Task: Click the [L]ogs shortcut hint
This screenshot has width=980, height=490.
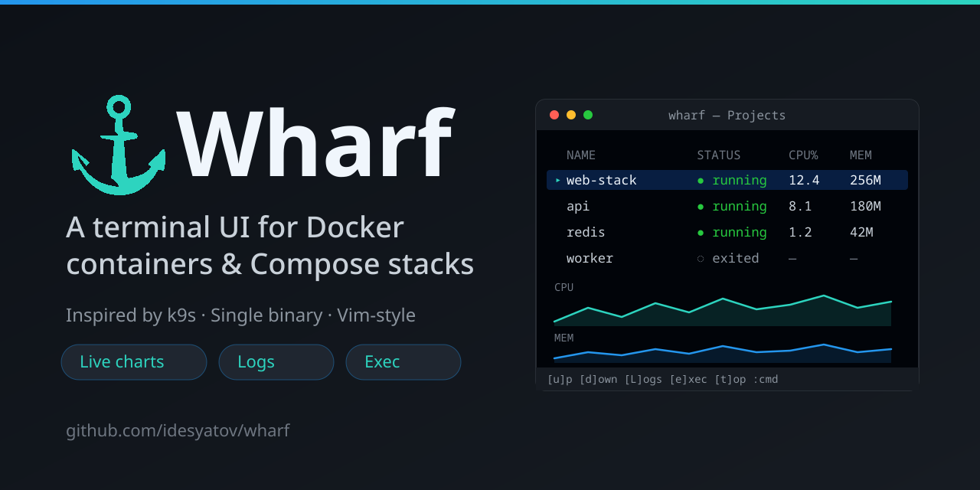Action: pos(643,379)
